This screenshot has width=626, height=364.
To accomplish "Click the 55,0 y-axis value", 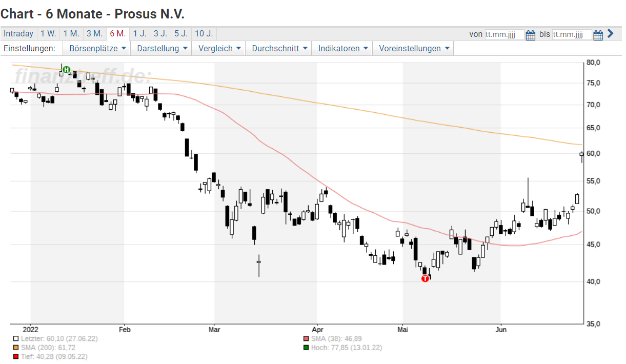I will (x=594, y=181).
